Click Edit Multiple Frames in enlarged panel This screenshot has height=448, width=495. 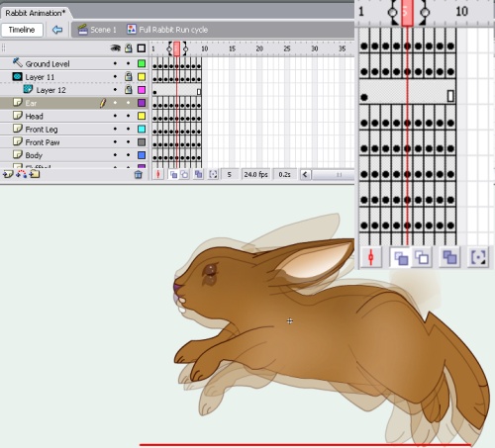click(449, 257)
